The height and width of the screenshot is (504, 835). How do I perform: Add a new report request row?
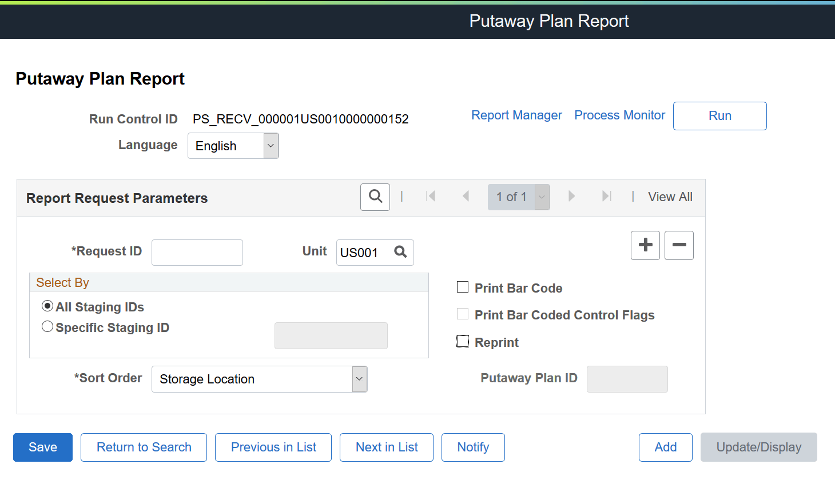[645, 245]
